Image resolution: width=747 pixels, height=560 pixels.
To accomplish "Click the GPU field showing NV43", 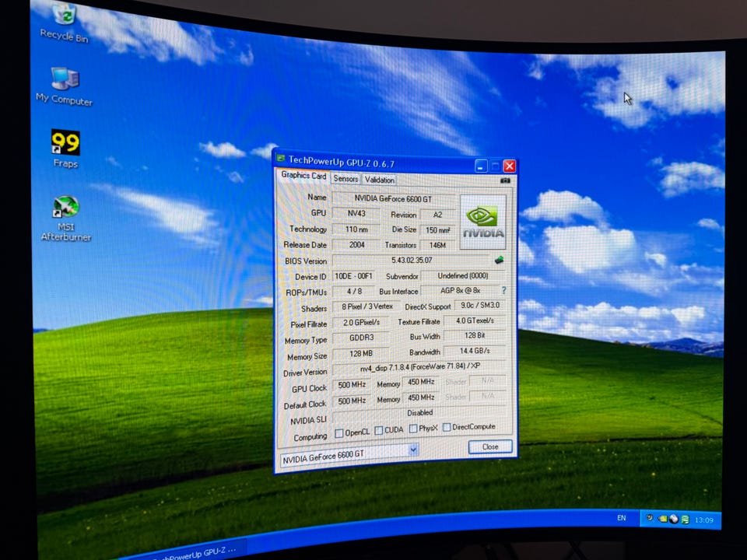I will tap(356, 213).
